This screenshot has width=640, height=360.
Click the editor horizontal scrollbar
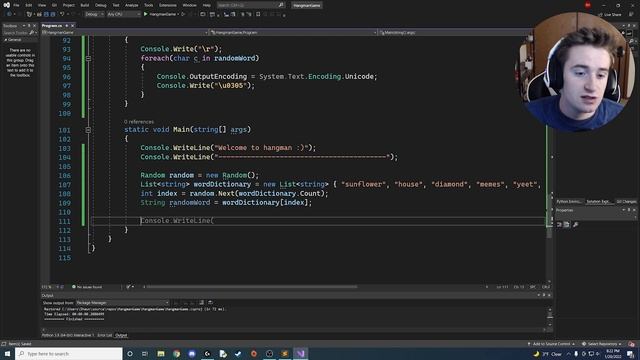[252, 287]
